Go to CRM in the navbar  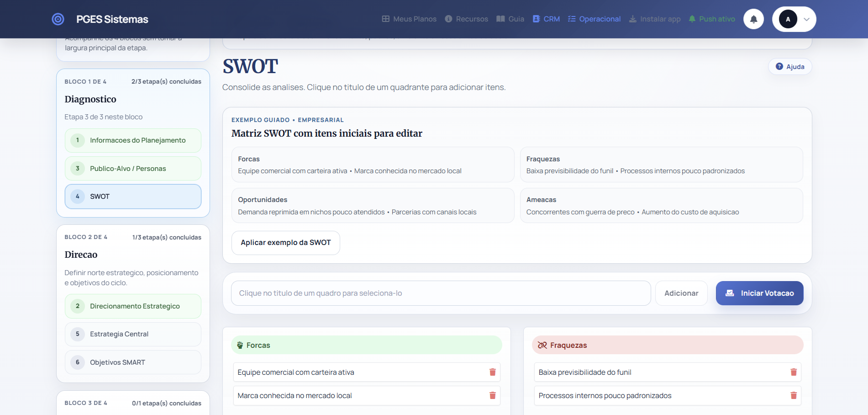coord(546,19)
